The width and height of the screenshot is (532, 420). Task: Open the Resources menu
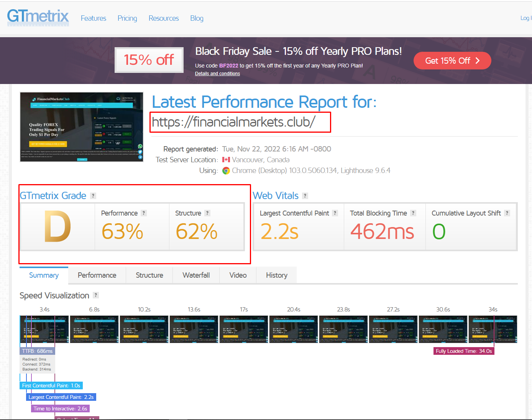coord(164,18)
